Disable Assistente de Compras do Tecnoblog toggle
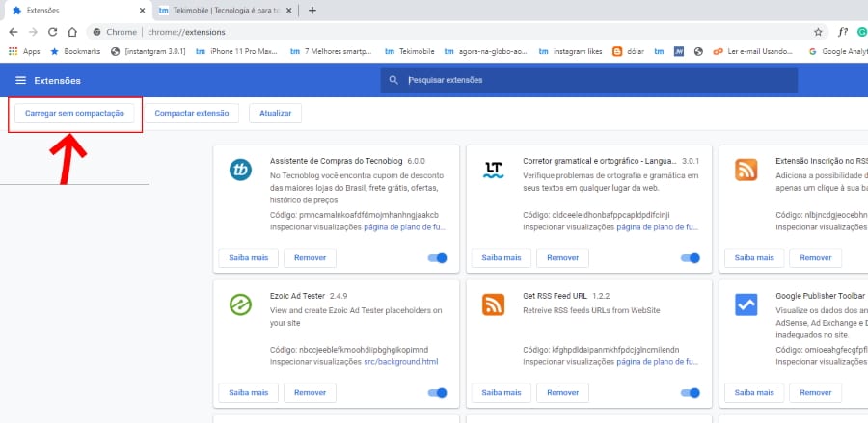This screenshot has height=423, width=868. [x=437, y=257]
